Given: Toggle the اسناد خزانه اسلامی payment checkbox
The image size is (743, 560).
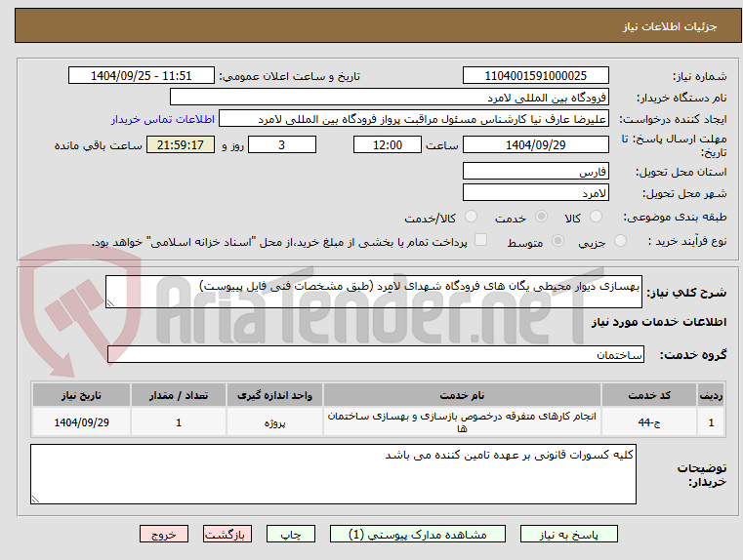Looking at the screenshot, I should pyautogui.click(x=481, y=240).
